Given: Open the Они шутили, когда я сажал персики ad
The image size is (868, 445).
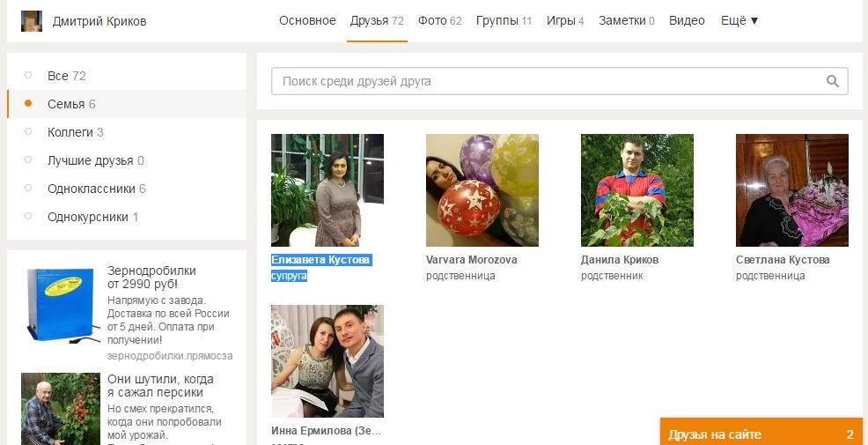Looking at the screenshot, I should click(160, 386).
